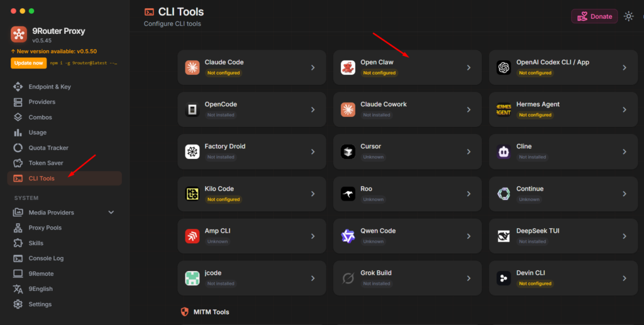Click the Kilo Code icon
This screenshot has width=644, height=325.
[192, 194]
